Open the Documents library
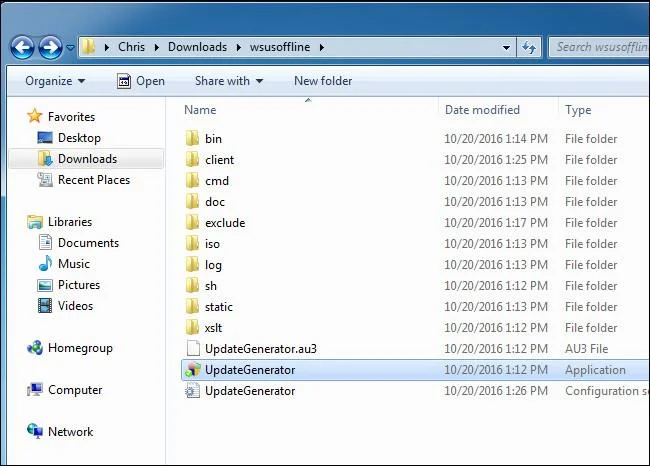This screenshot has width=650, height=466. tap(88, 243)
